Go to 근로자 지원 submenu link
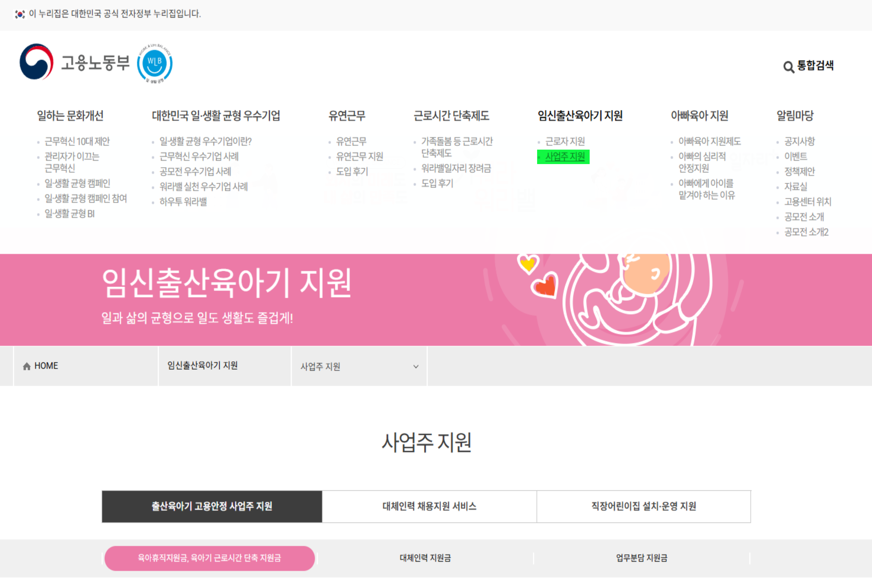This screenshot has height=588, width=872. click(565, 141)
